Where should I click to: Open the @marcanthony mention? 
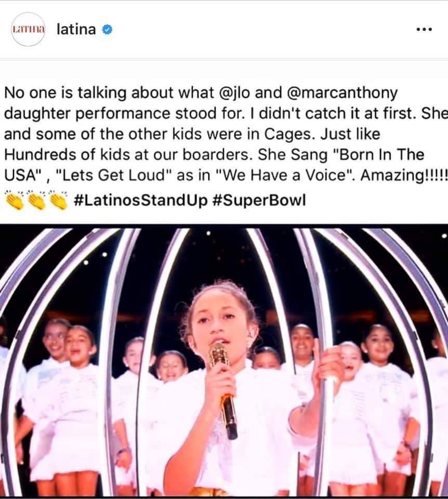pyautogui.click(x=342, y=93)
